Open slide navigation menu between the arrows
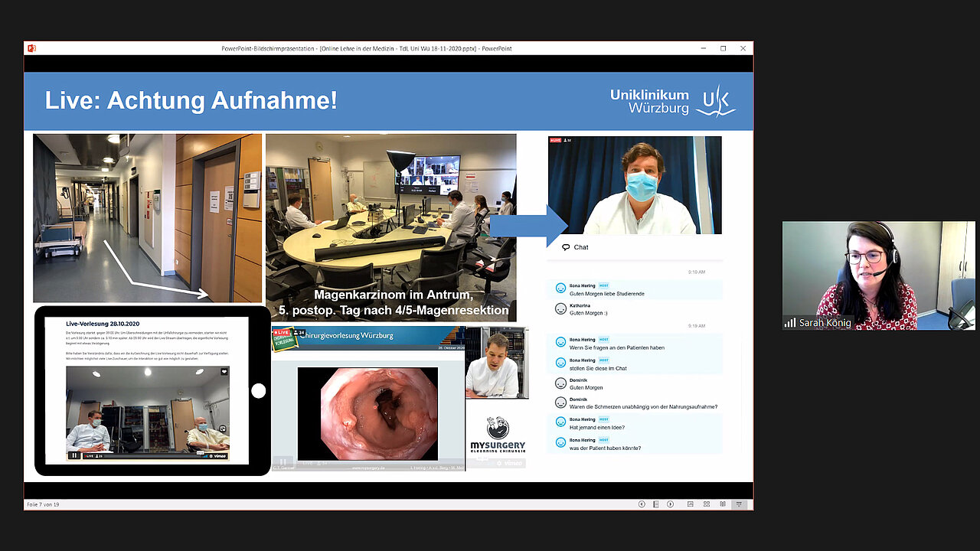 pyautogui.click(x=656, y=504)
